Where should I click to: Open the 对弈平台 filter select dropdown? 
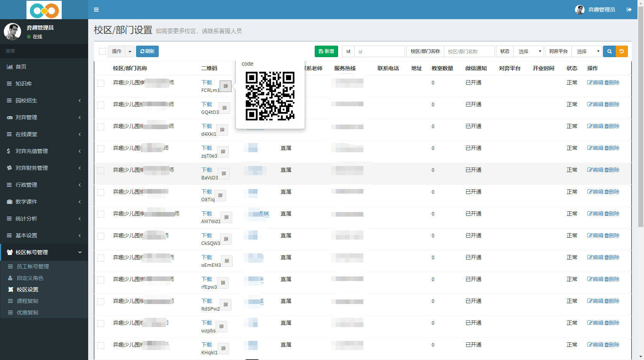point(587,51)
